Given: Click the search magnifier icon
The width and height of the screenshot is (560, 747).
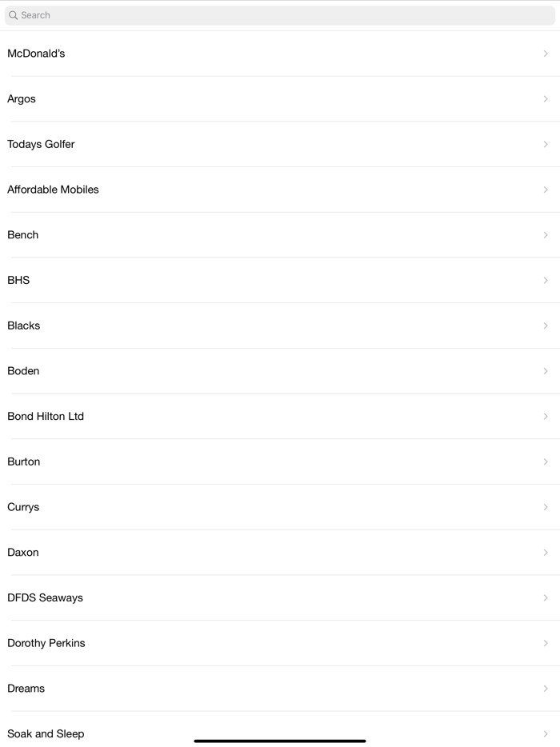Looking at the screenshot, I should point(14,14).
